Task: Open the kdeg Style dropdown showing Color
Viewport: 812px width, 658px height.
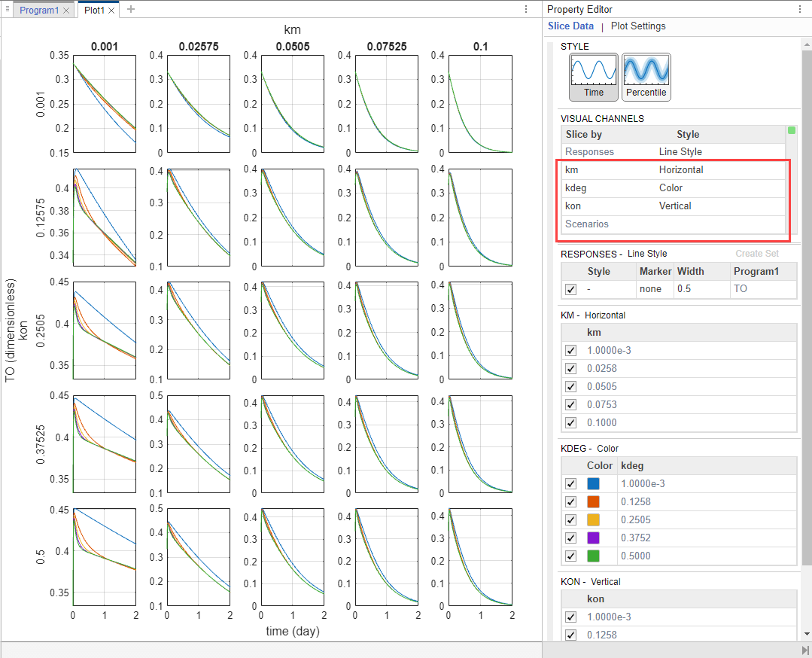Action: click(x=720, y=188)
